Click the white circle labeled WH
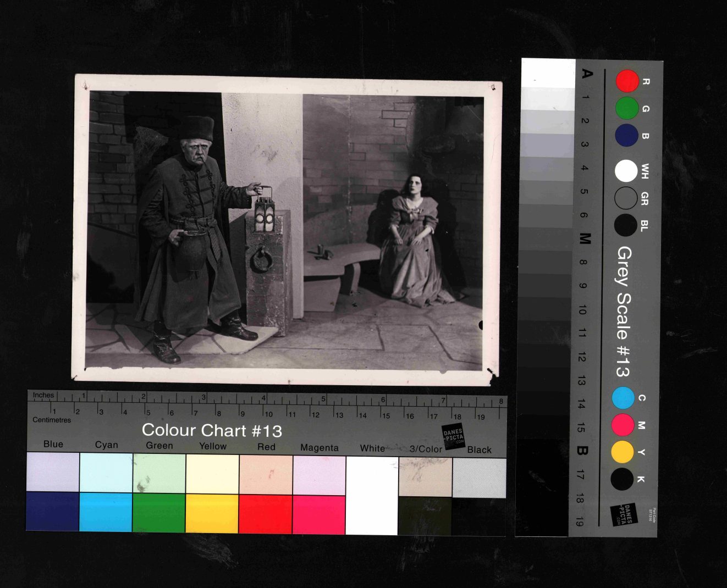Image resolution: width=727 pixels, height=588 pixels. 626,171
